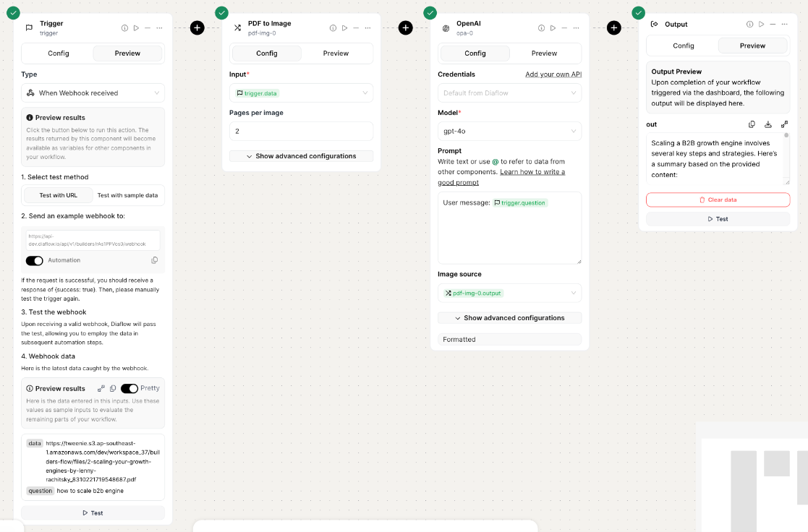The width and height of the screenshot is (808, 532).
Task: Expand advanced configurations in PDF to Image
Action: point(301,156)
